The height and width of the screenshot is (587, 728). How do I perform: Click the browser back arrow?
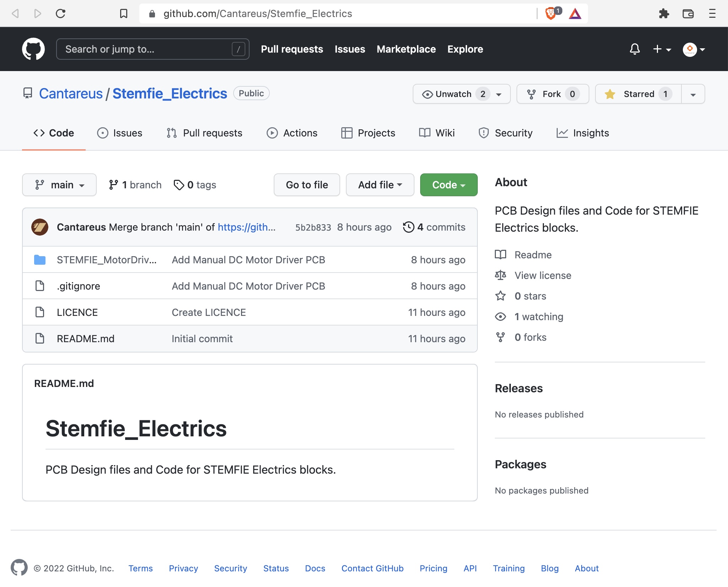pos(15,14)
